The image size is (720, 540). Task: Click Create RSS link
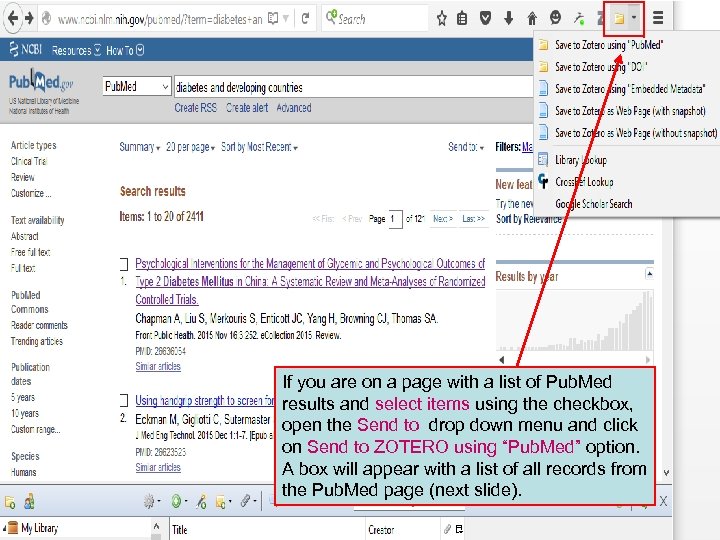196,108
